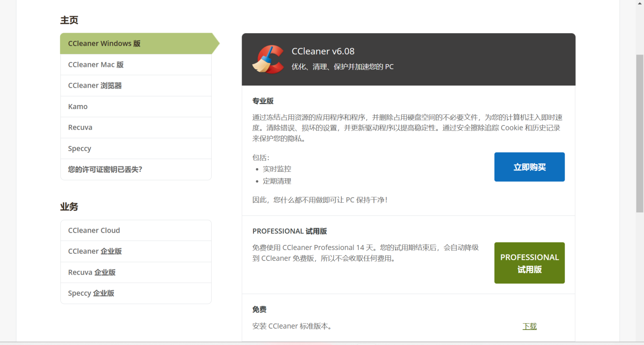The width and height of the screenshot is (644, 345).
Task: Open the CCleaner Cloud page
Action: (x=94, y=230)
